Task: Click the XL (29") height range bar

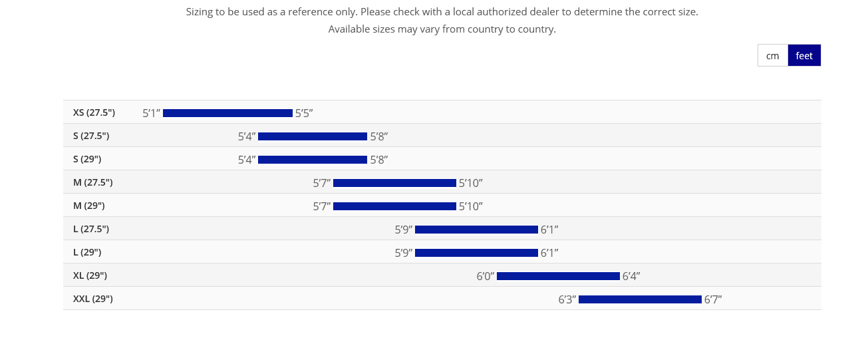Action: [x=558, y=276]
